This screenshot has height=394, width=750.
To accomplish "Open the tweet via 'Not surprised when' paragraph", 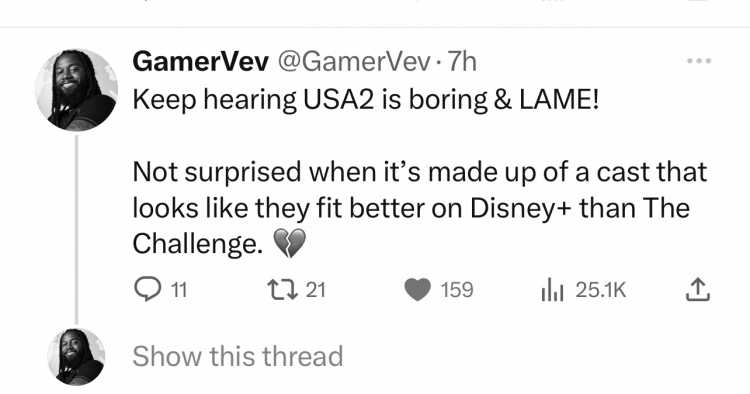I will click(x=419, y=208).
